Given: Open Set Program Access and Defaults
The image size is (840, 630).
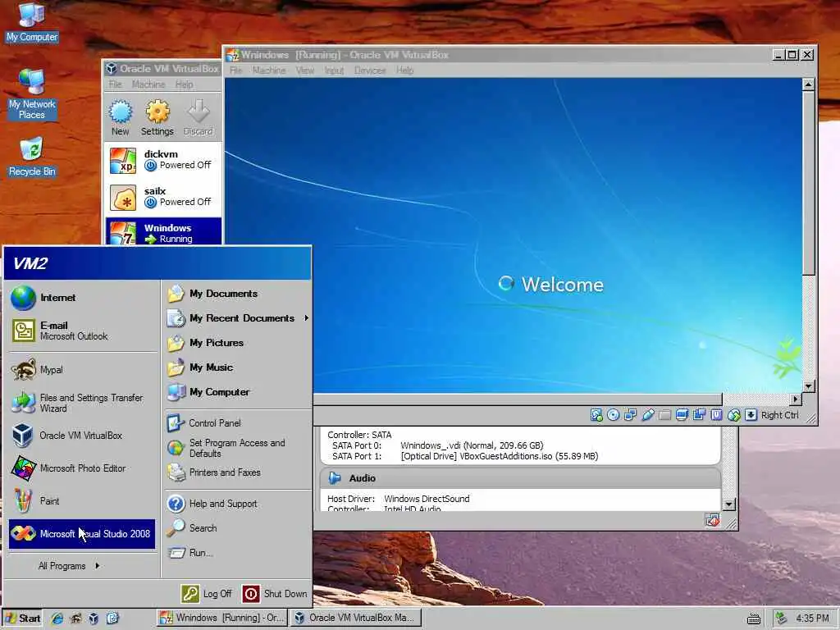Looking at the screenshot, I should point(238,448).
